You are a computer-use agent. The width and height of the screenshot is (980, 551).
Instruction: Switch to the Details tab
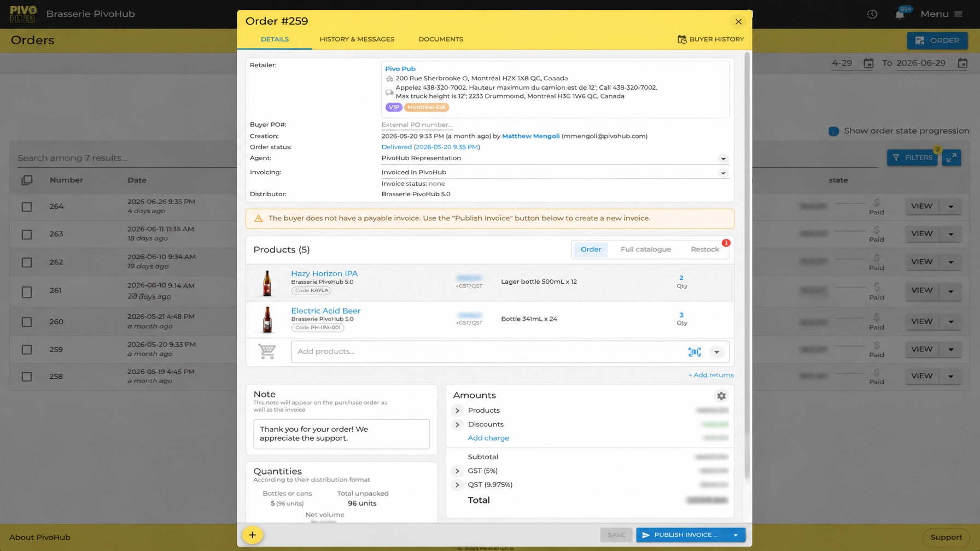point(275,39)
